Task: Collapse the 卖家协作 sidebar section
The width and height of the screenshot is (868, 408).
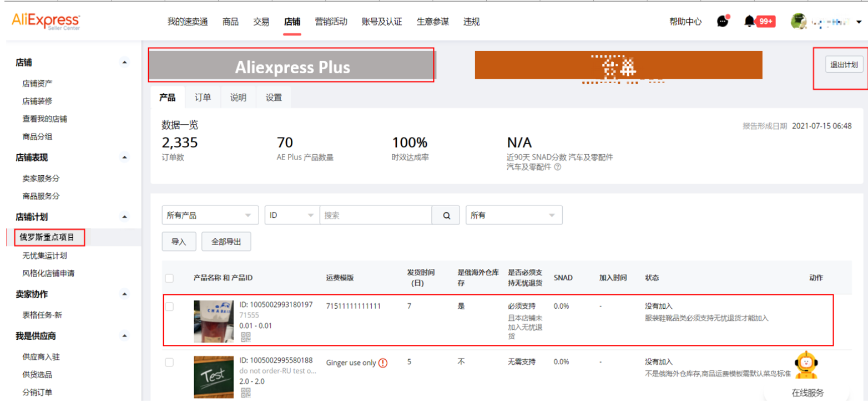Action: point(125,294)
